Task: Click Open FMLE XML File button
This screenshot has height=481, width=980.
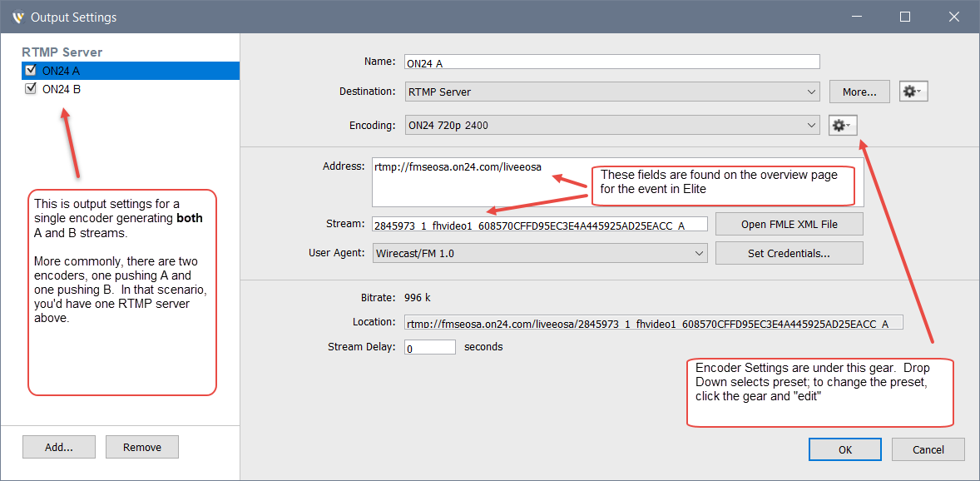Action: click(x=789, y=224)
